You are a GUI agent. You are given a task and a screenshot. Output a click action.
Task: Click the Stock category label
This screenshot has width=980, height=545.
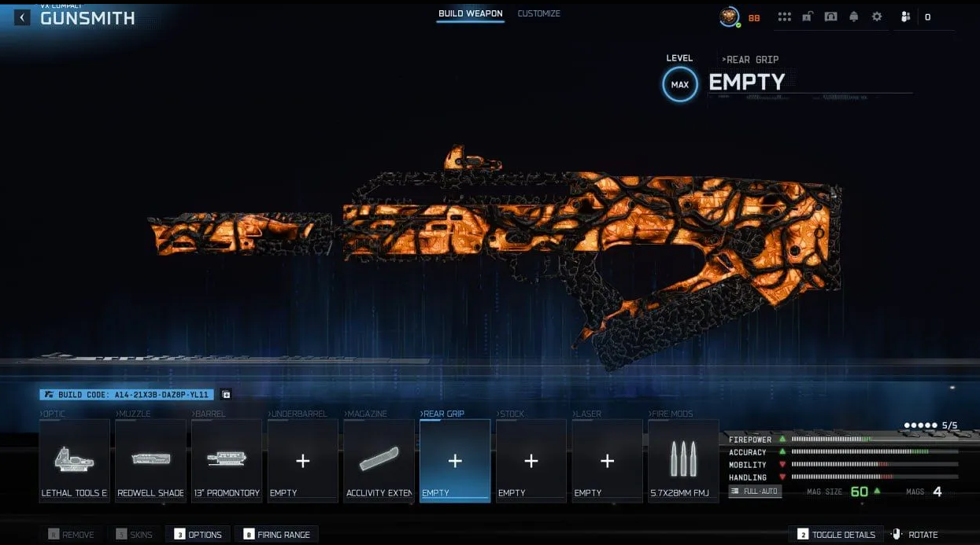pos(510,414)
